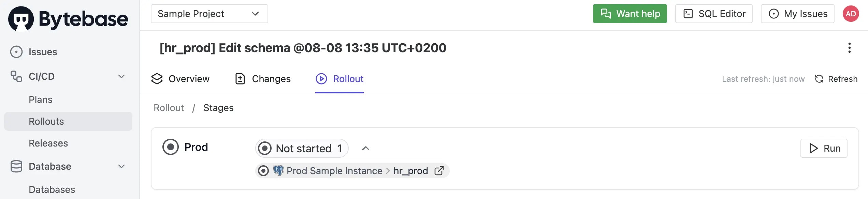The width and height of the screenshot is (868, 199).
Task: Select the hr_prod task radio indicator
Action: coord(263,170)
